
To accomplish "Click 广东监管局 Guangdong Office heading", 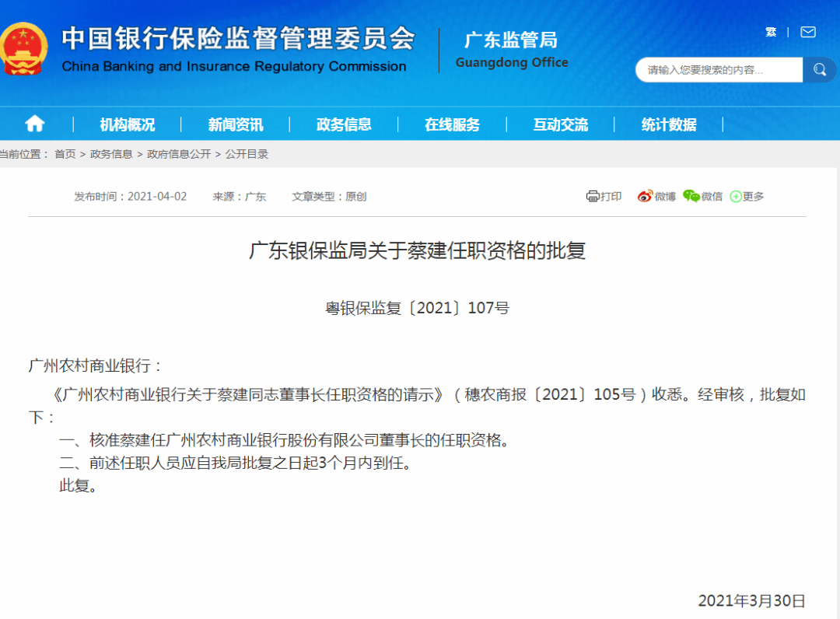I will click(512, 50).
